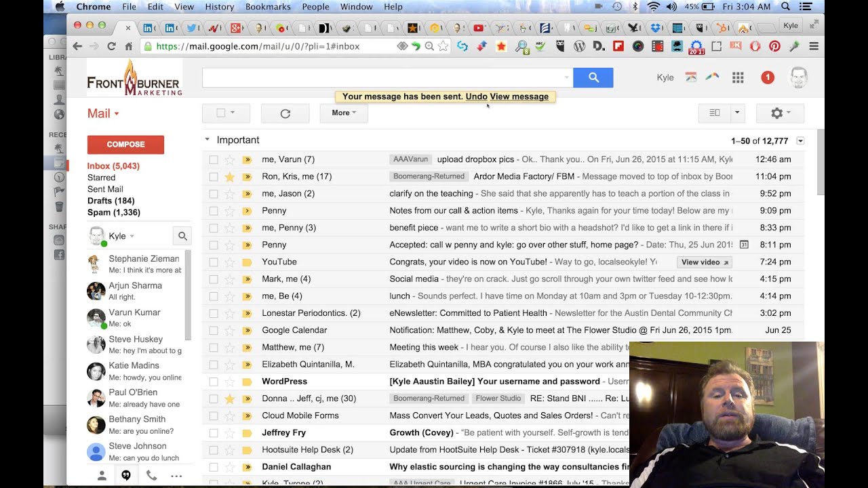This screenshot has width=868, height=488.
Task: Click the Gmail search input field
Action: pos(383,78)
